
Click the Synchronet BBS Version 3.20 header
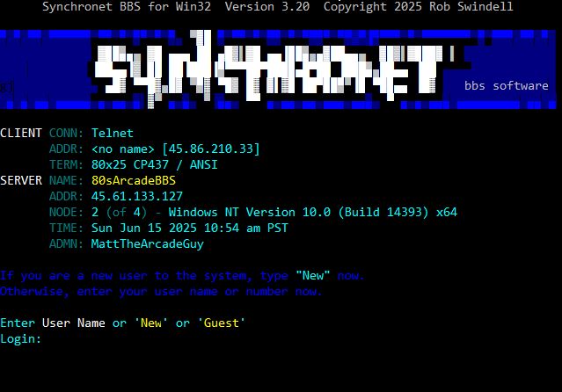coord(176,6)
